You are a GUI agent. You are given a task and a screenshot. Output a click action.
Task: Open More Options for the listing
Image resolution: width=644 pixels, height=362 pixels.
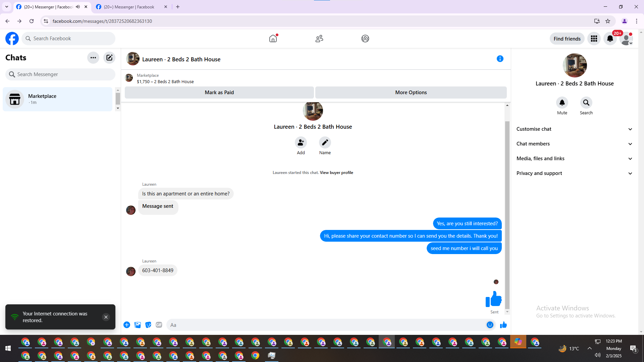[x=411, y=93]
